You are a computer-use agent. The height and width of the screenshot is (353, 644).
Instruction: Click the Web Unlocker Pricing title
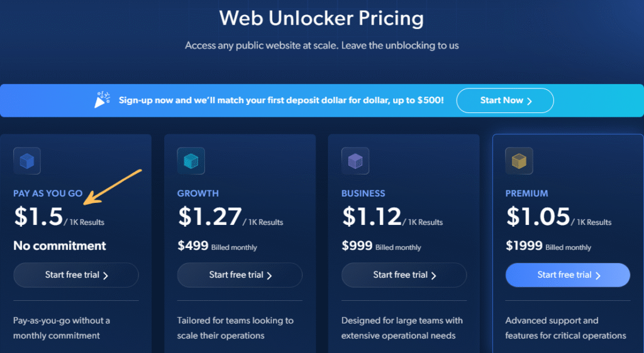[321, 18]
